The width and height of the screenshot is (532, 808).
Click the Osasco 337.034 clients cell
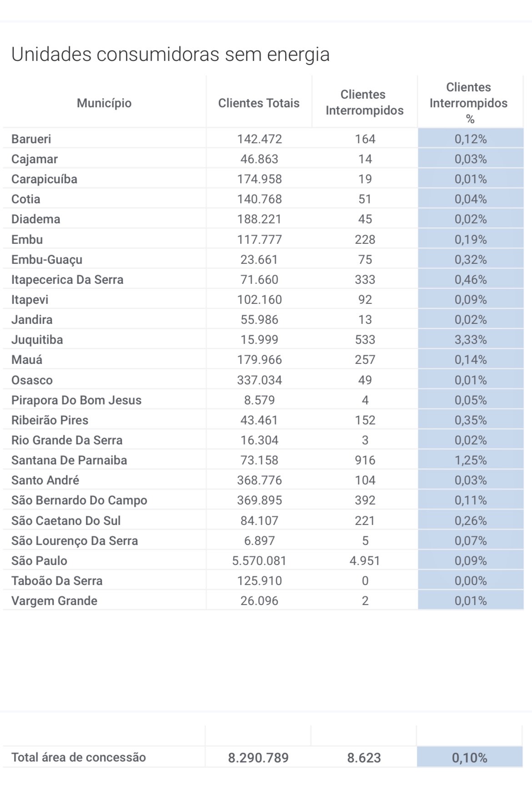259,380
